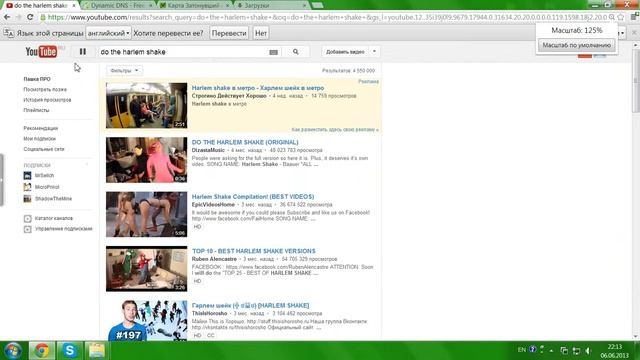This screenshot has height=360, width=640.
Task: Open DO THE HARLEM SHAKE (ORIGINAL) link
Action: point(245,142)
